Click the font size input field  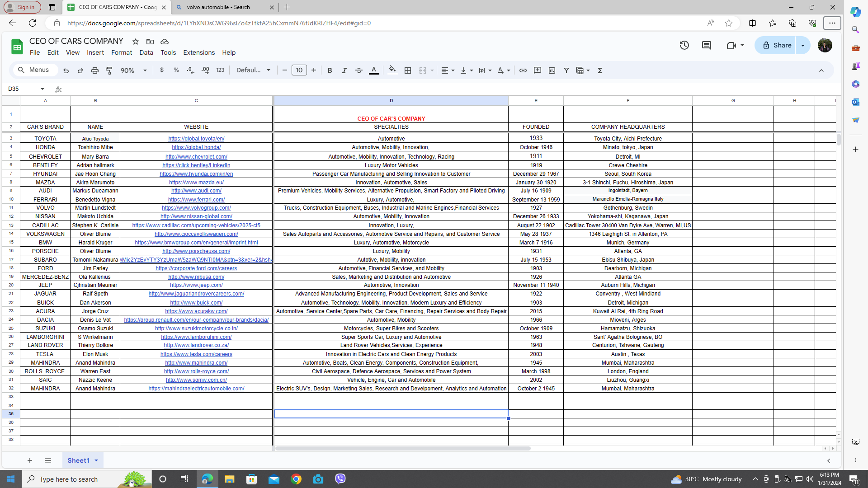299,70
